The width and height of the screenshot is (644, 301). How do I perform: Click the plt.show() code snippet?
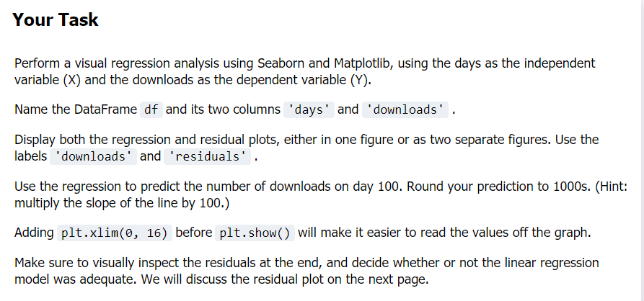255,233
